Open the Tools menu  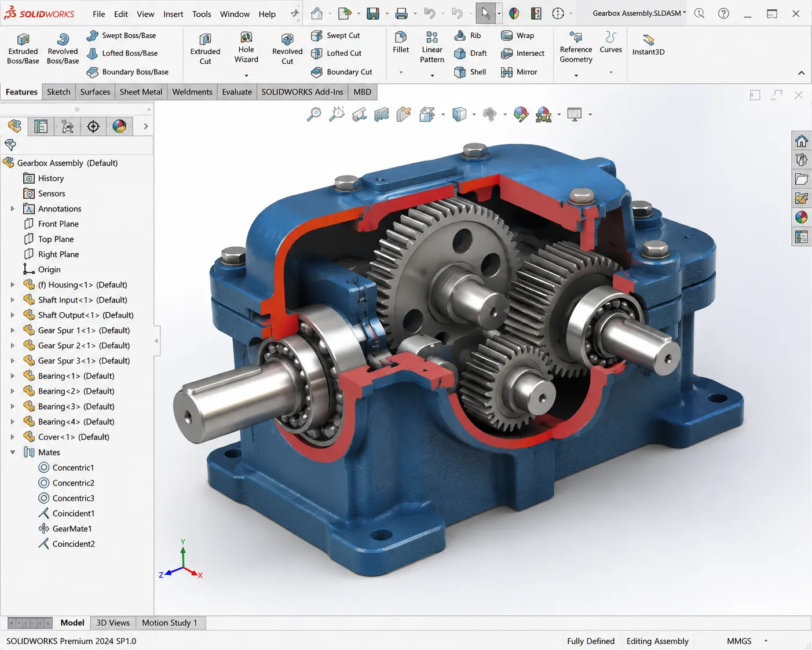(x=202, y=14)
